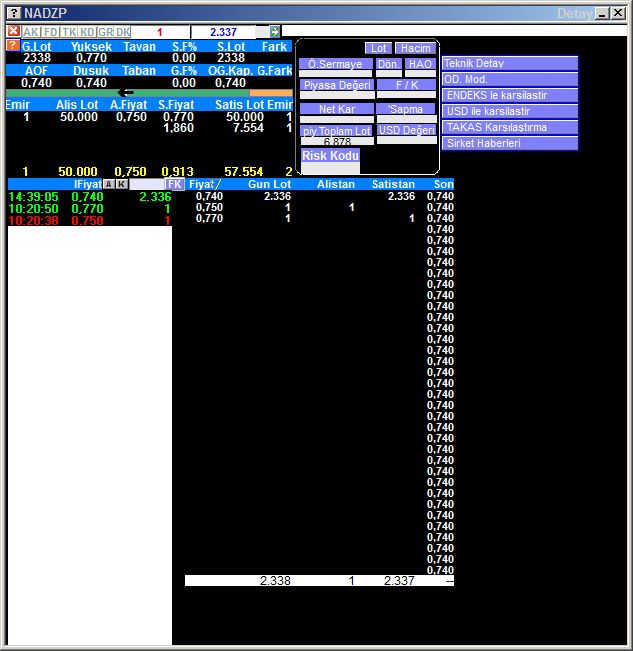The height and width of the screenshot is (651, 633).
Task: Click the A.Fiyat header
Action: pyautogui.click(x=128, y=105)
